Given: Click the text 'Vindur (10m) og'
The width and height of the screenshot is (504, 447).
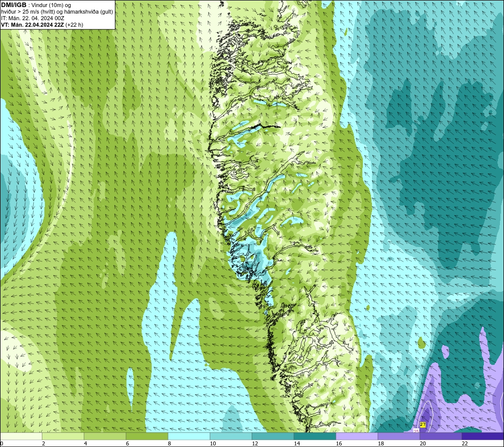Looking at the screenshot, I should (x=51, y=6).
